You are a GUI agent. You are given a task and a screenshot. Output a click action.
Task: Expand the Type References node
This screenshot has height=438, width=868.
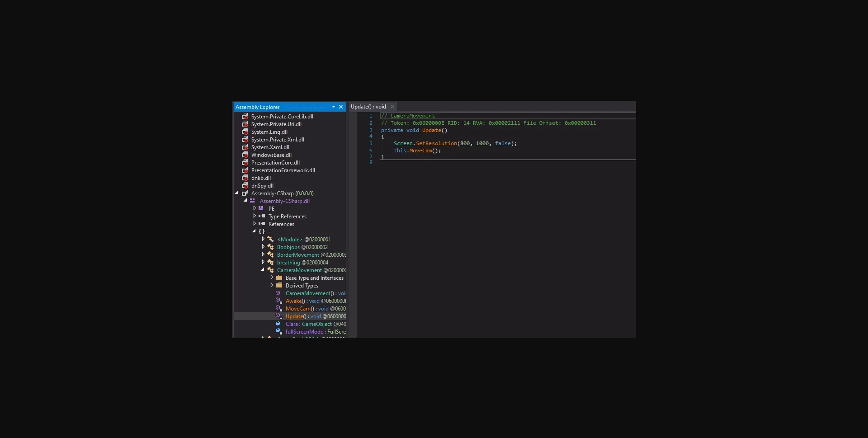coord(255,216)
